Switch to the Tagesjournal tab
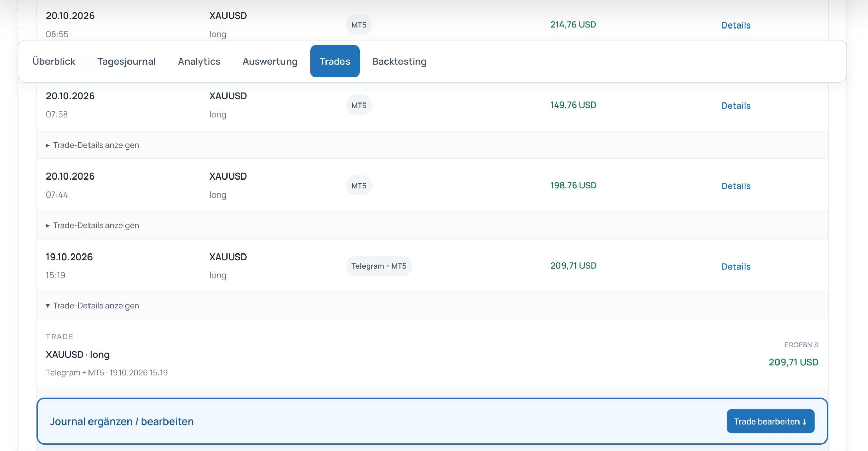 (126, 61)
